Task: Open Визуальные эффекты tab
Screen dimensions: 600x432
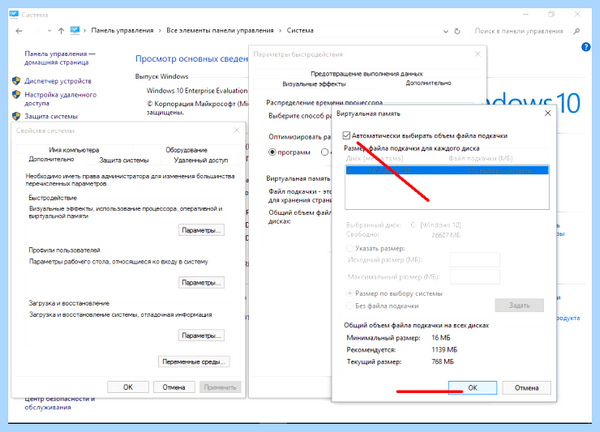Action: click(x=314, y=84)
